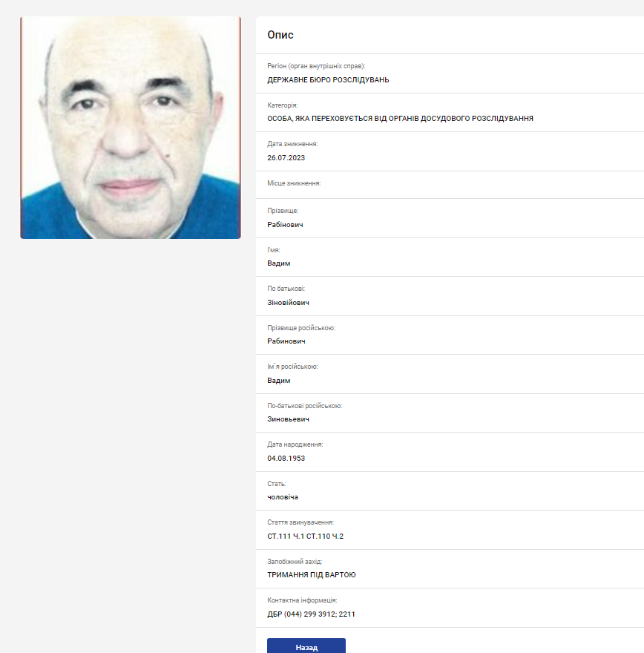Select the charge article СТ.111 Ч.1 СТ.110 Ч.2
Image resolution: width=644 pixels, height=653 pixels.
click(305, 536)
